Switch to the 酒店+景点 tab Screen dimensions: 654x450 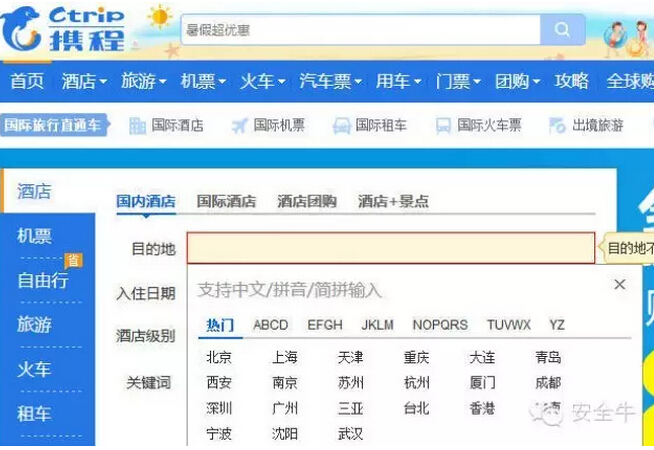393,201
